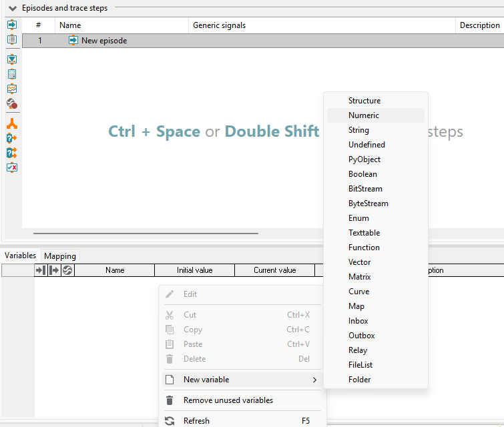This screenshot has width=504, height=427.
Task: Click the double-arrow question mark icon
Action: click(x=12, y=153)
